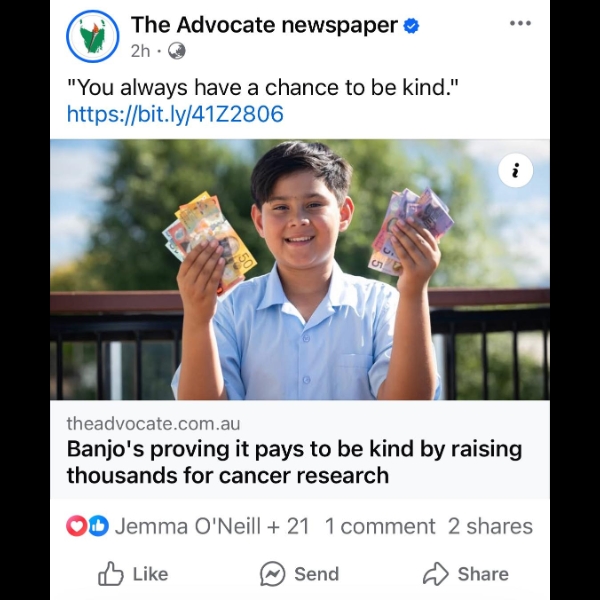
Task: Open the image info icon
Action: point(515,170)
